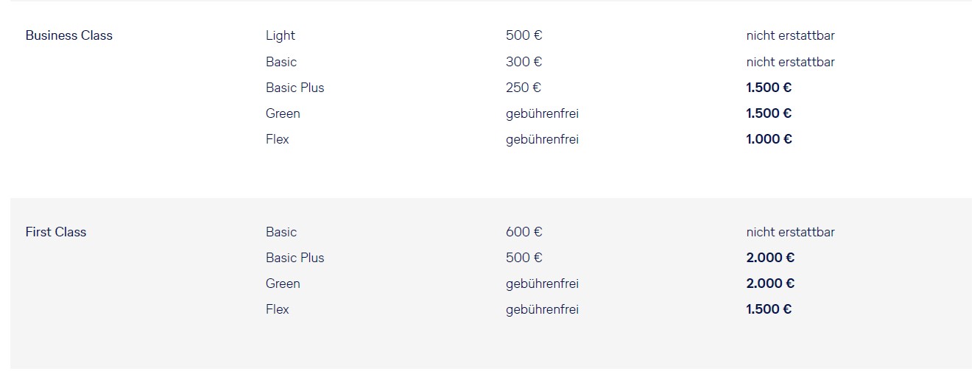Click the 600 € fee value
Image resolution: width=980 pixels, height=391 pixels.
(x=524, y=232)
